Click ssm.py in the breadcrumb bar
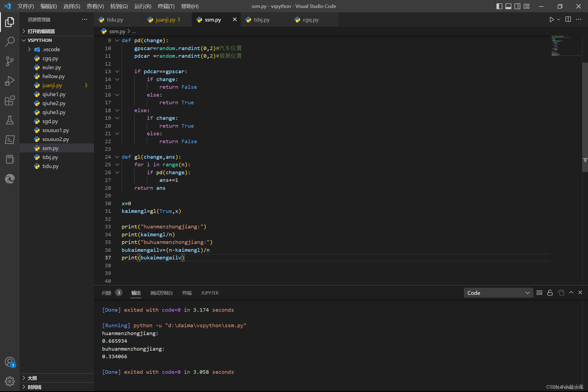 pos(117,31)
